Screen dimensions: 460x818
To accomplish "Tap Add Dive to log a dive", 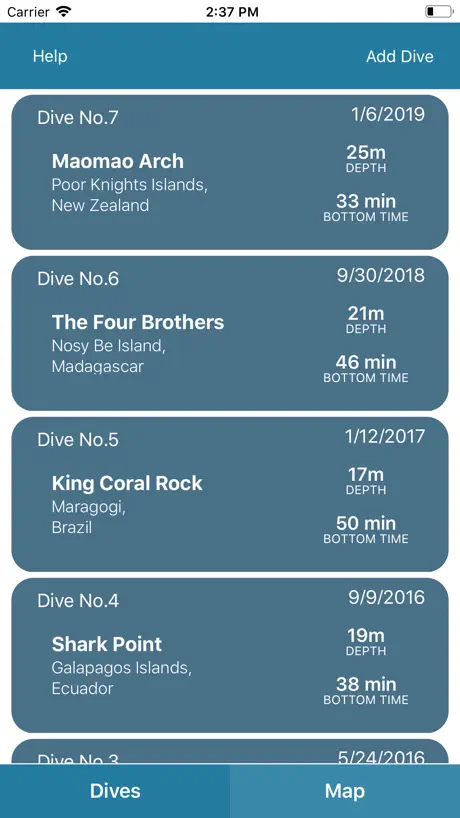I will (400, 56).
